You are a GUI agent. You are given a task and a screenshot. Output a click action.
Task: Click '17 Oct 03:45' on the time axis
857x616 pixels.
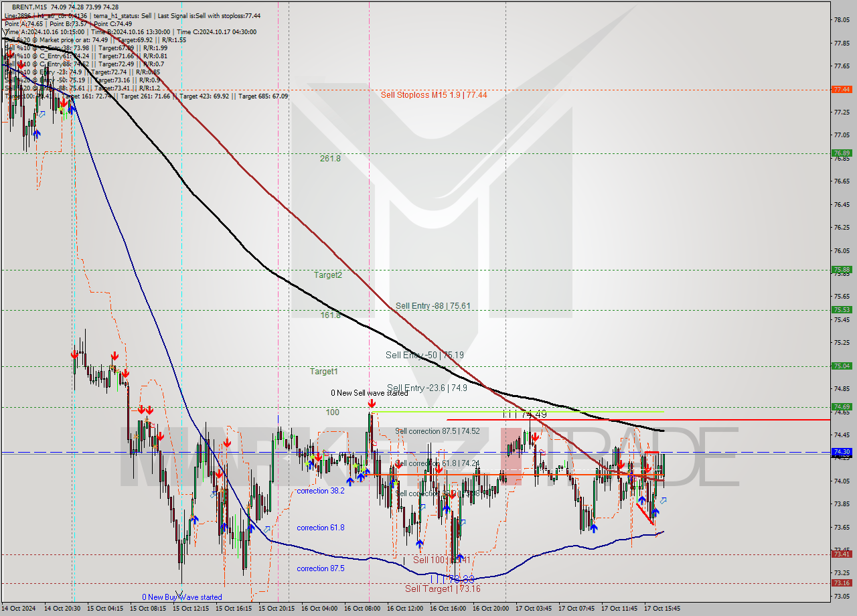[534, 609]
